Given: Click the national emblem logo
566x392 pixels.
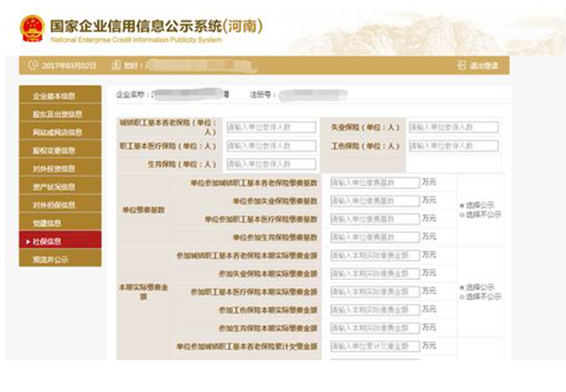Looking at the screenshot, I should coord(32,27).
